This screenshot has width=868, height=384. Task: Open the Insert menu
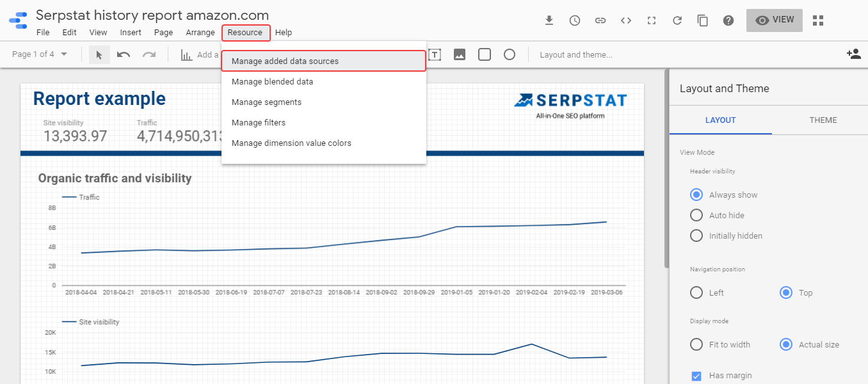coord(131,33)
